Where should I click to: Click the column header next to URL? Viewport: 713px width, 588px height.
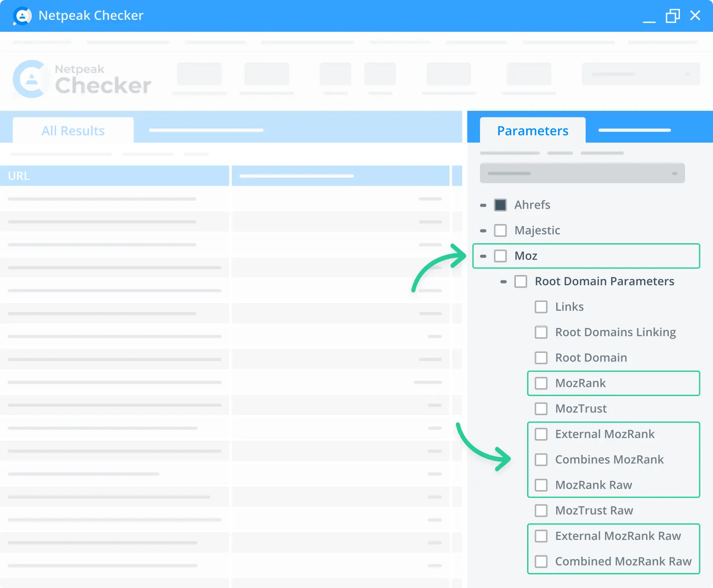[341, 176]
